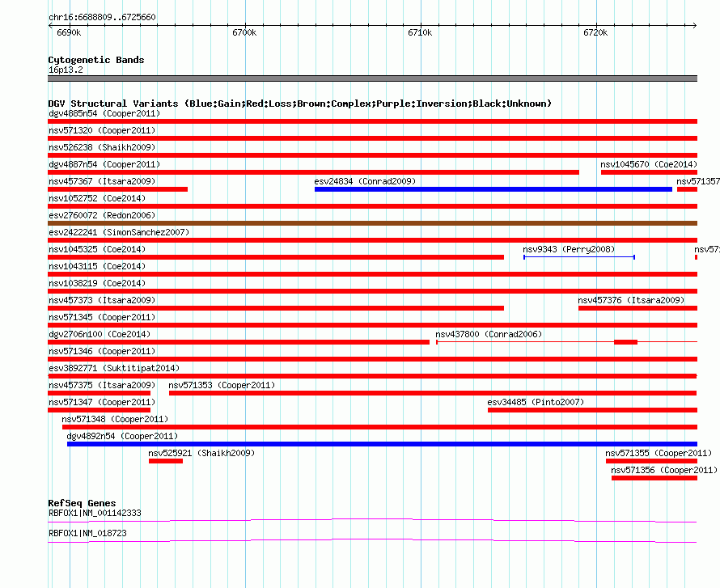This screenshot has height=588, width=720.
Task: Click the esv3892771 (Suktitipat2014) label
Action: point(114,369)
